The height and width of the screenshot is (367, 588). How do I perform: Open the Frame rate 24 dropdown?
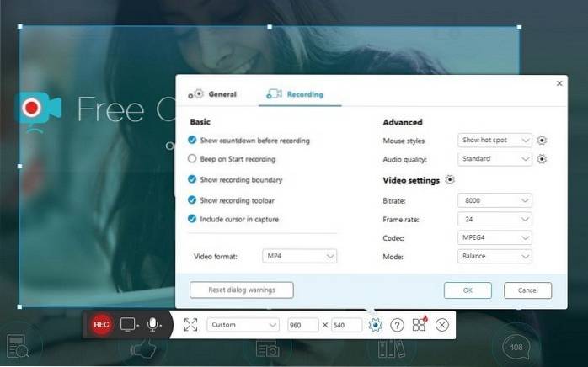(494, 220)
